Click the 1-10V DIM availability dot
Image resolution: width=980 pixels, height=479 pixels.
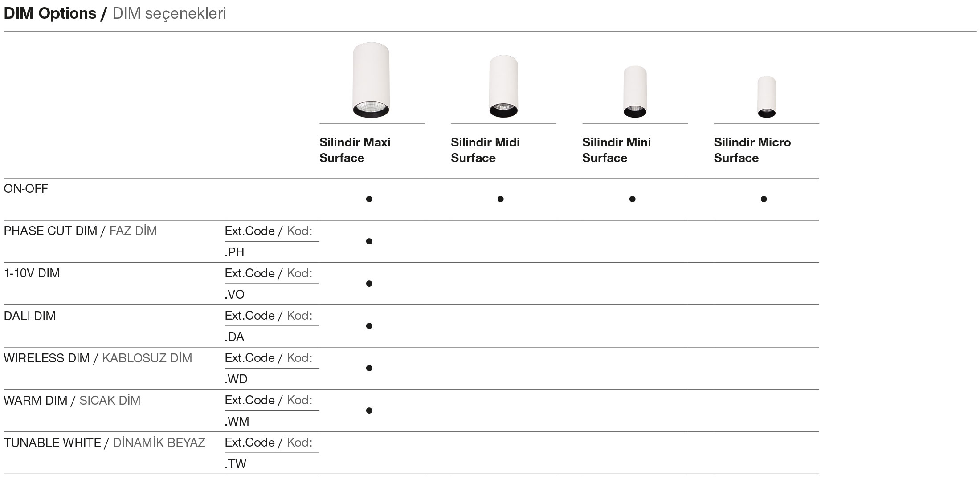[x=369, y=284]
